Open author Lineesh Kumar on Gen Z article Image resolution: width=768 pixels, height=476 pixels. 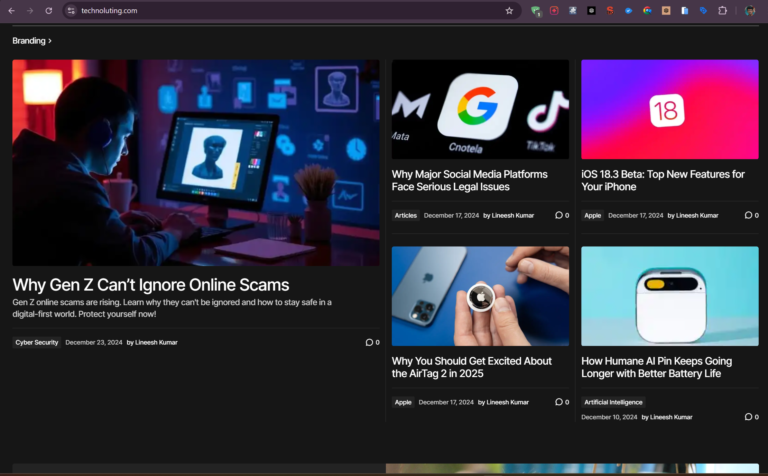pos(156,342)
